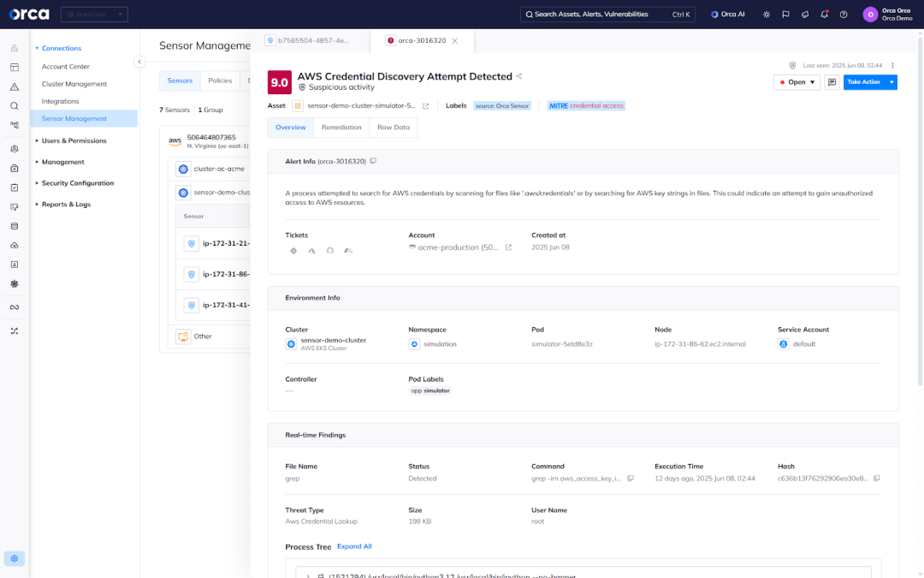Image resolution: width=924 pixels, height=578 pixels.
Task: Open the infinity loop icon in the left rail
Action: pyautogui.click(x=15, y=307)
